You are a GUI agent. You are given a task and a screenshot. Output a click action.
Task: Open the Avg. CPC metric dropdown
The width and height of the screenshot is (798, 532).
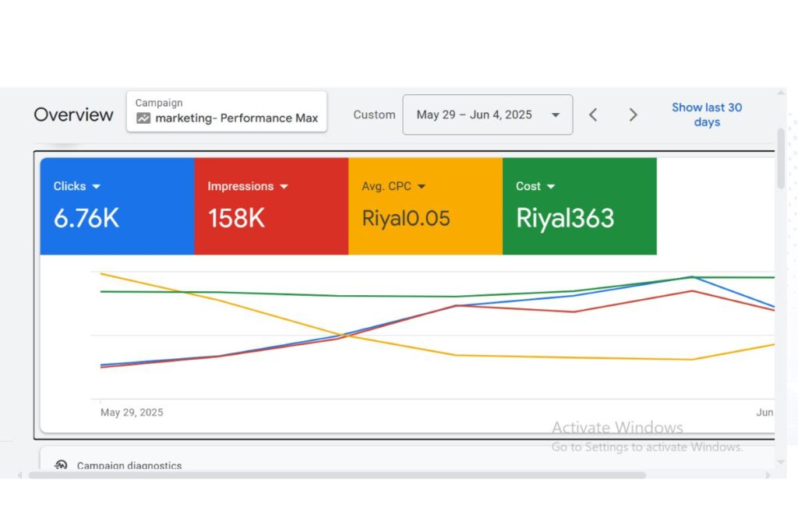pyautogui.click(x=394, y=186)
